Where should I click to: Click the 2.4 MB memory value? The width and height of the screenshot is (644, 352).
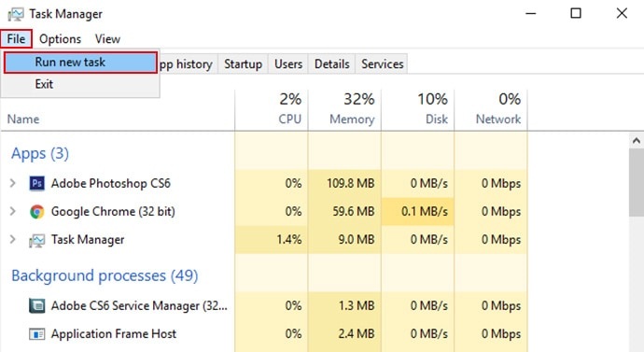click(357, 334)
